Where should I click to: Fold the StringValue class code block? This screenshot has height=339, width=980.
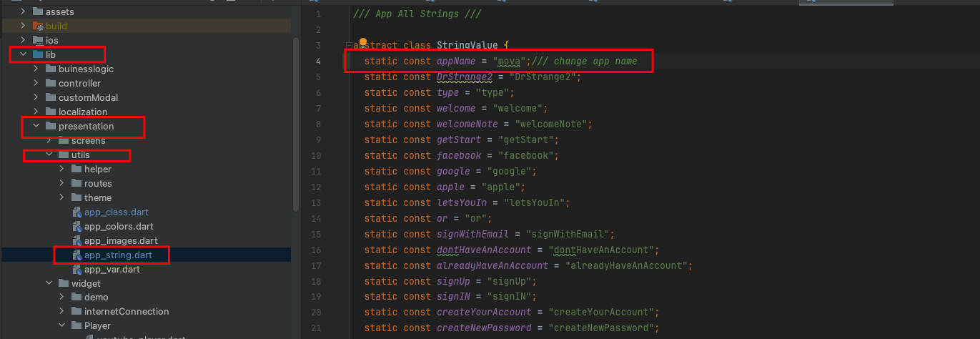[x=348, y=45]
